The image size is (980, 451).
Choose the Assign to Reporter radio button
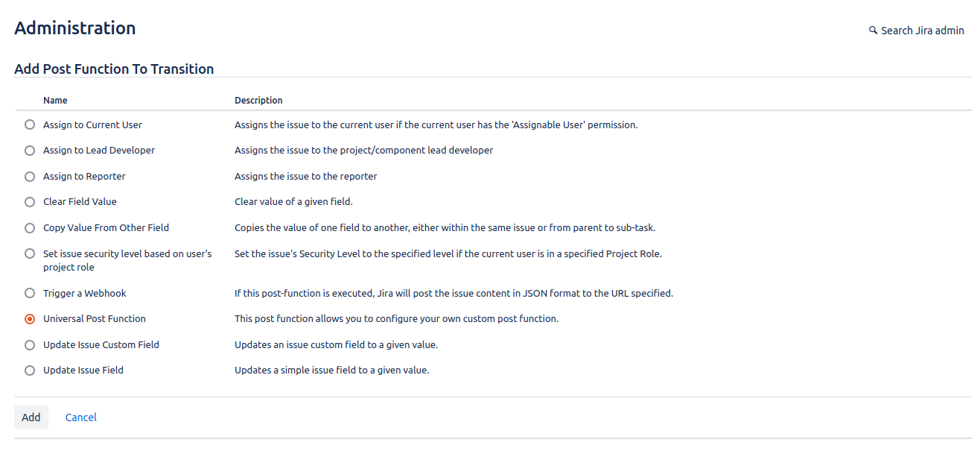(x=30, y=177)
